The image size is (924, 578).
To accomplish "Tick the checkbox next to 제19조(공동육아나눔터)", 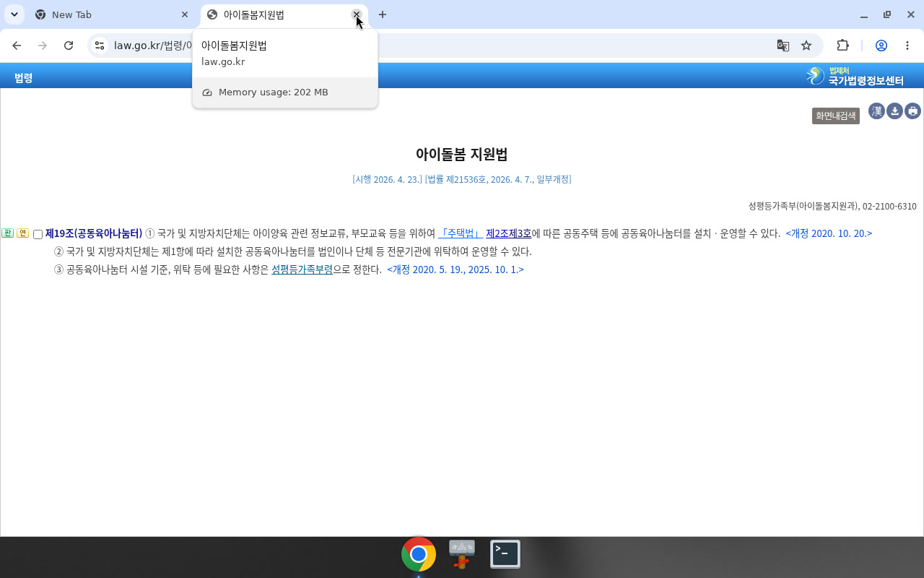I will click(38, 234).
